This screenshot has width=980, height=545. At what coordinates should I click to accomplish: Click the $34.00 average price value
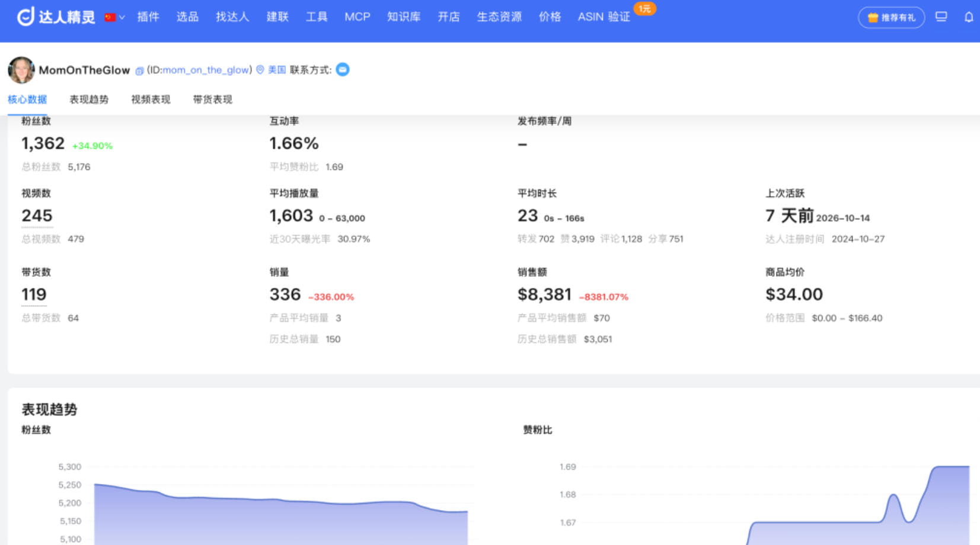coord(794,294)
